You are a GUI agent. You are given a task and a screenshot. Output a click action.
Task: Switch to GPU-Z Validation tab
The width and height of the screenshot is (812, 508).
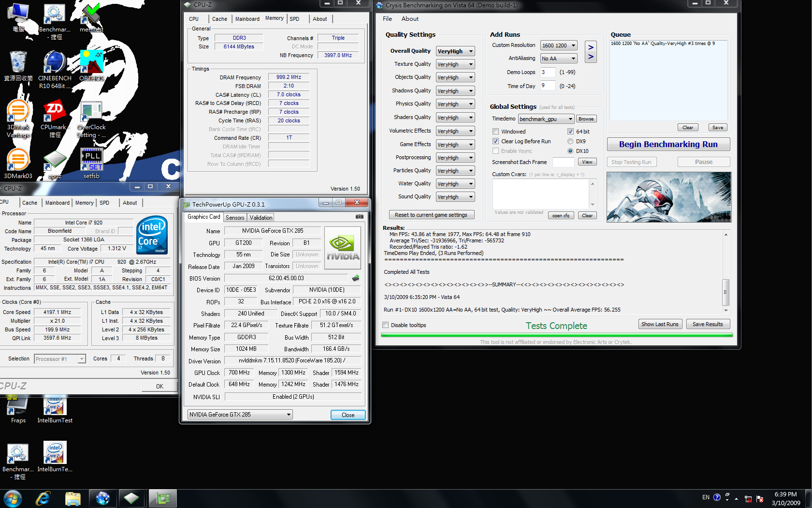click(261, 218)
